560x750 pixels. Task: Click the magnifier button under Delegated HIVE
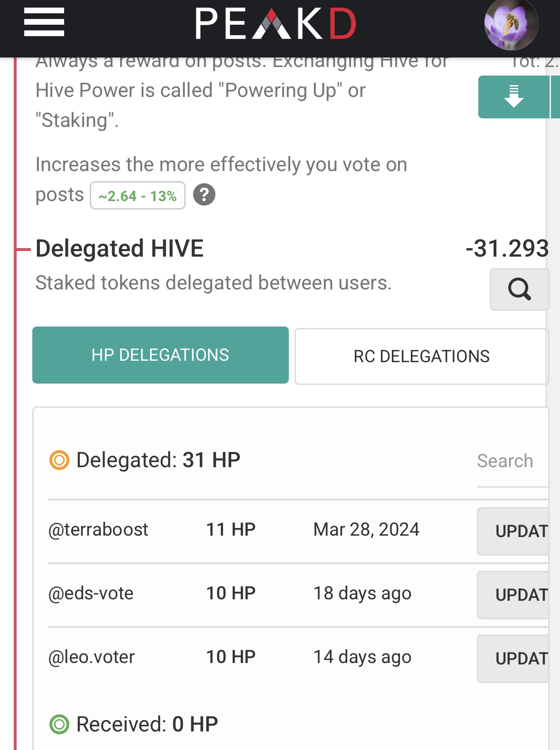tap(519, 289)
